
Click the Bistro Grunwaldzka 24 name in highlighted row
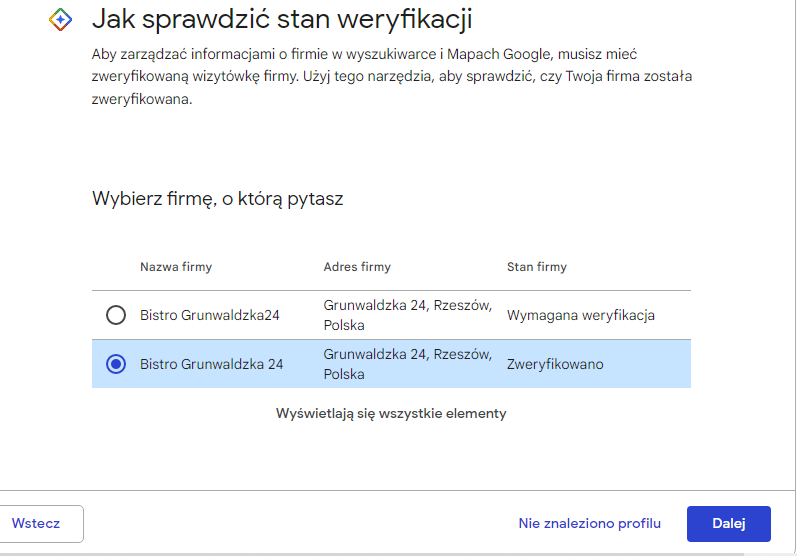pos(211,364)
